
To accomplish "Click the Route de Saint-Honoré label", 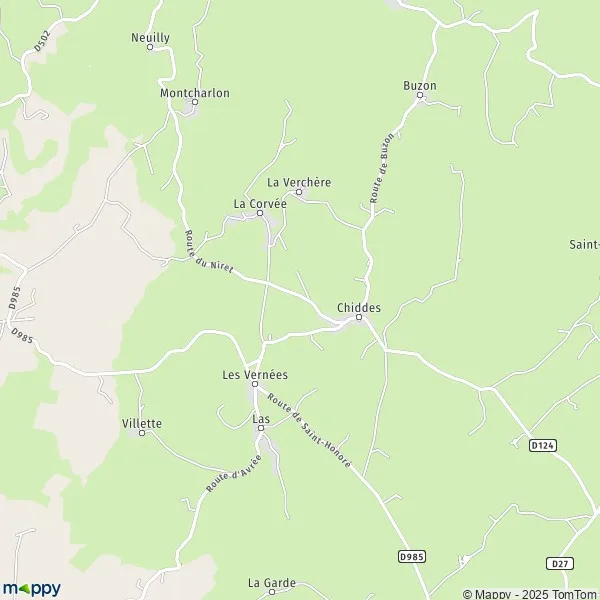I will [x=309, y=430].
